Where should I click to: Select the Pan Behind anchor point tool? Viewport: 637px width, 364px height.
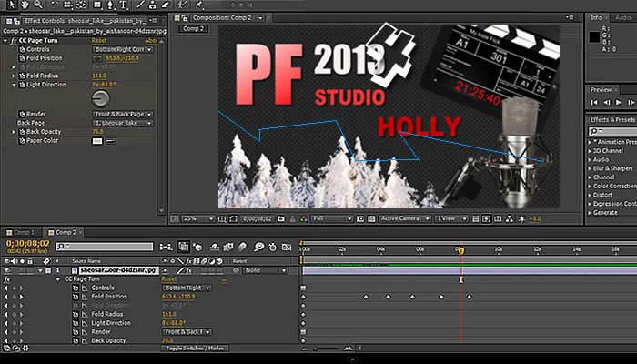[81, 5]
